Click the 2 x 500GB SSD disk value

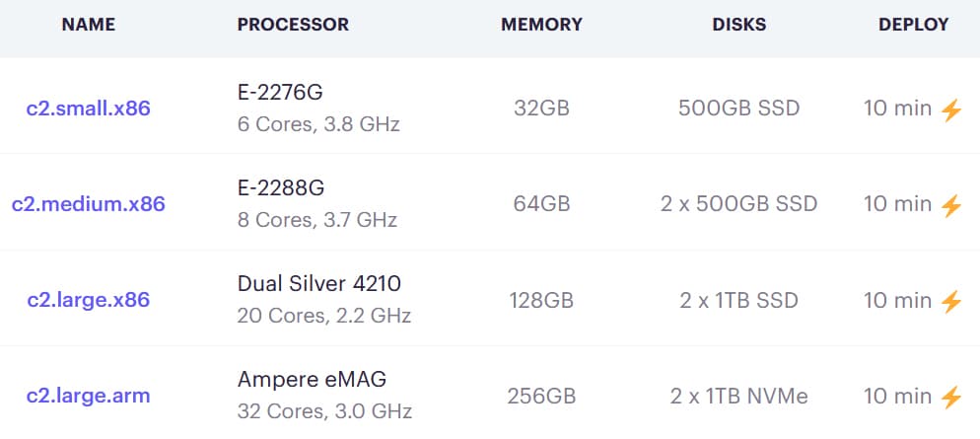pos(738,204)
